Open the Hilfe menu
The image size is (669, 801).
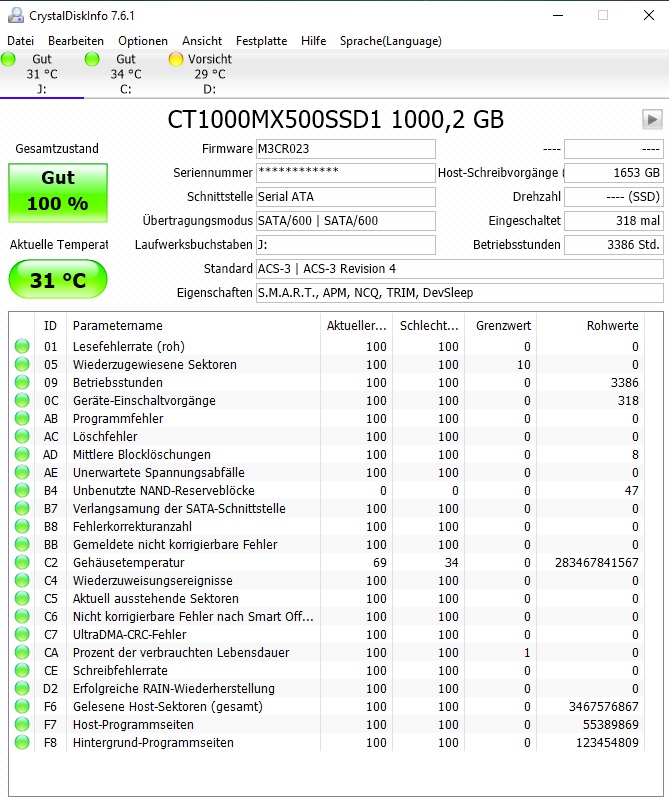(x=314, y=41)
